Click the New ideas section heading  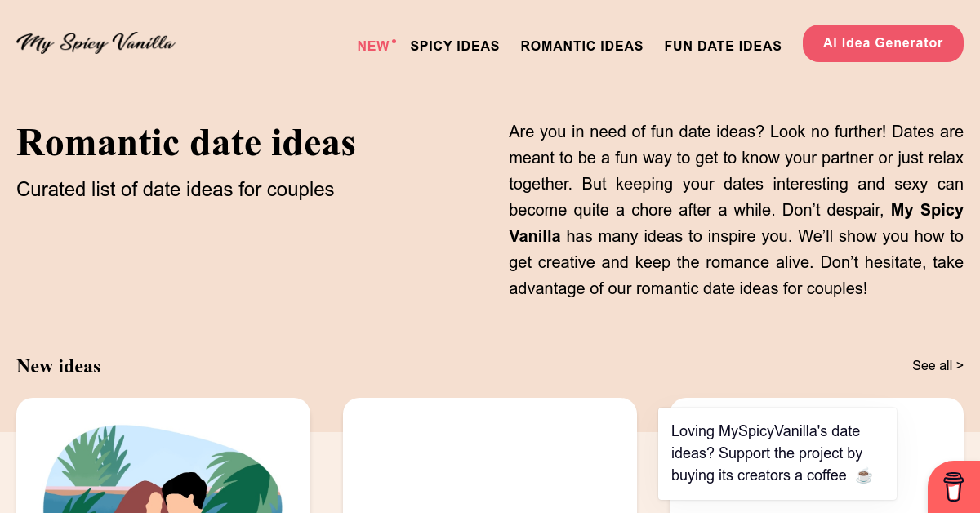click(x=58, y=366)
